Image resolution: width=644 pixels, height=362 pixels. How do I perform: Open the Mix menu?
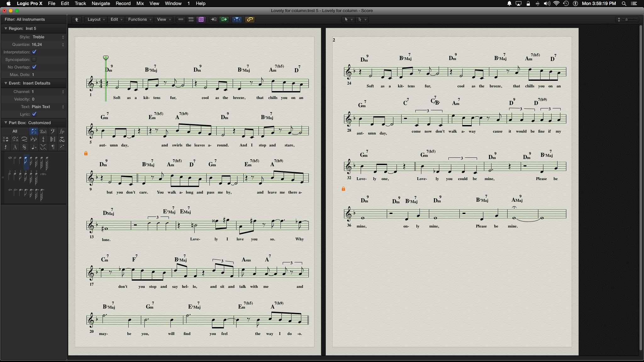[x=140, y=3]
